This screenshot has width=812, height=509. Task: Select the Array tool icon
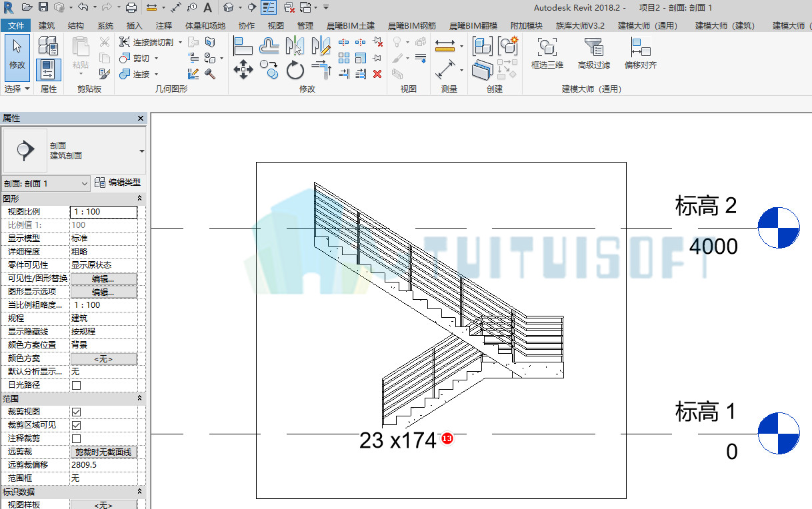coord(344,58)
